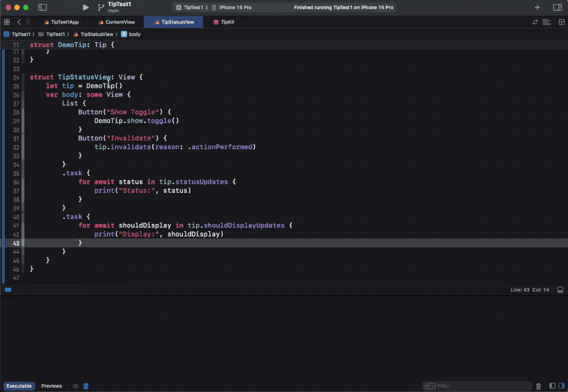Open TipTest1 project breadcrumb

(x=18, y=35)
